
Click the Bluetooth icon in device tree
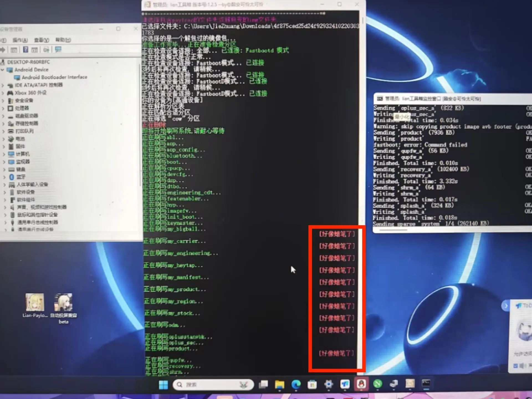12,177
